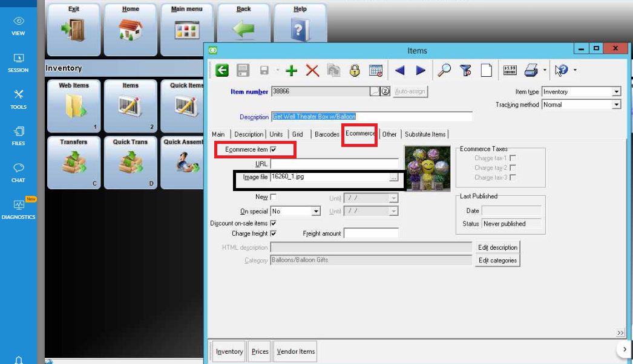
Task: Click the padlock icon in toolbar
Action: point(355,71)
